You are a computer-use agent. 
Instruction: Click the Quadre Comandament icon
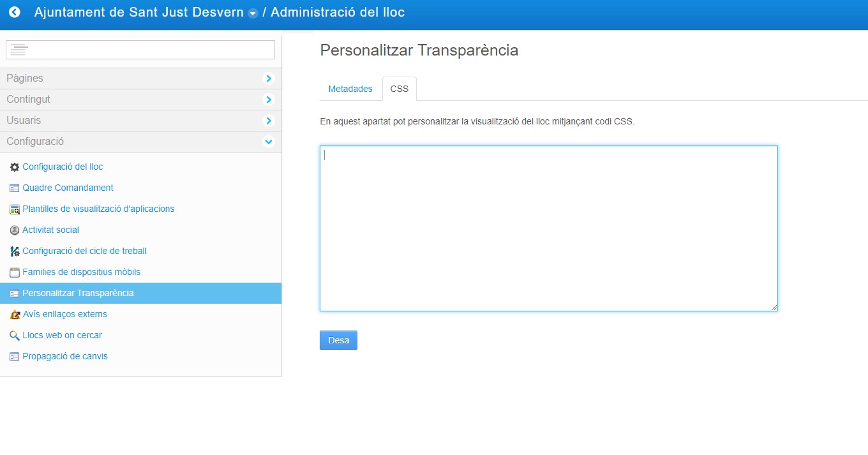coord(15,188)
